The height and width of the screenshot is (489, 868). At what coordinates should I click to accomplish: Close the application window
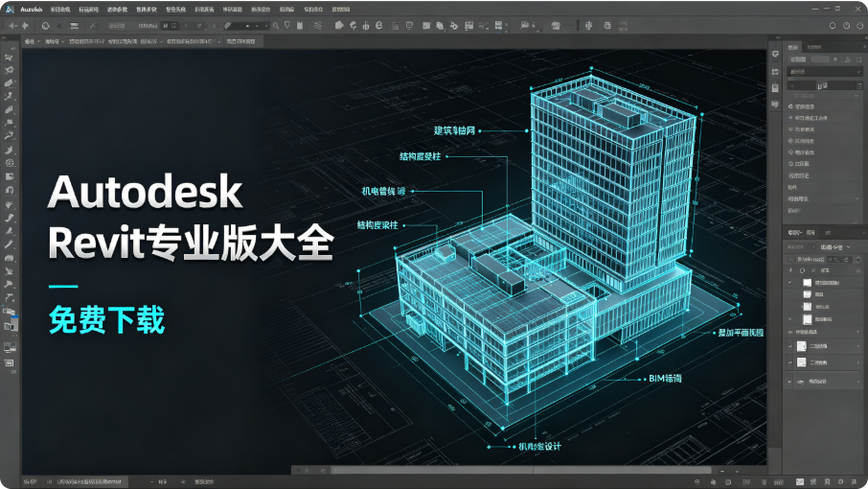coord(858,9)
